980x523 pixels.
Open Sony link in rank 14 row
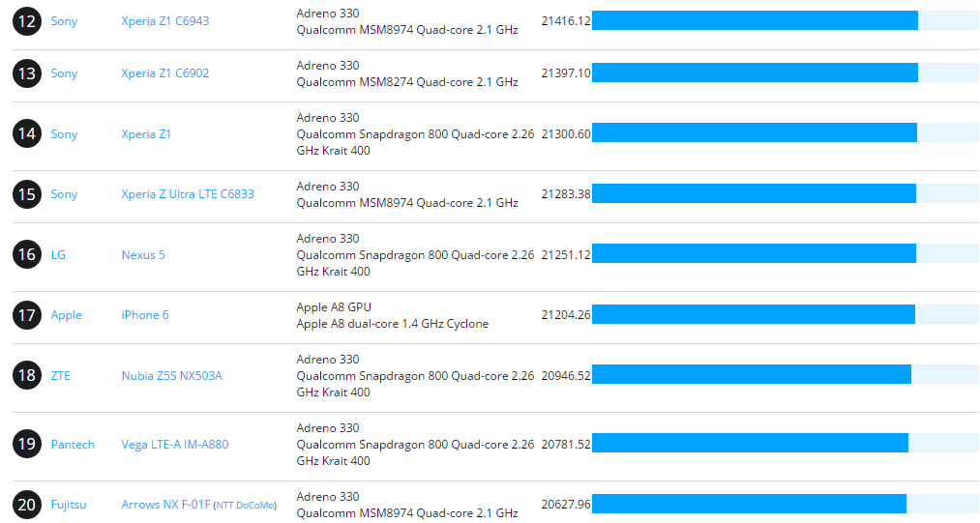(x=64, y=133)
